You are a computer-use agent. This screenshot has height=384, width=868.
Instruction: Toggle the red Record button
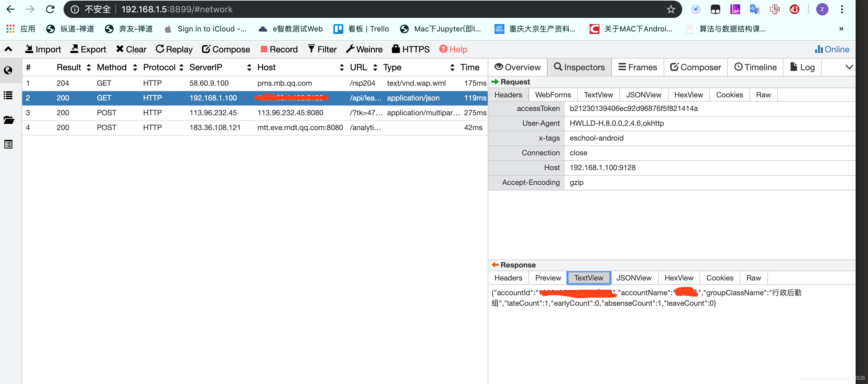(279, 50)
